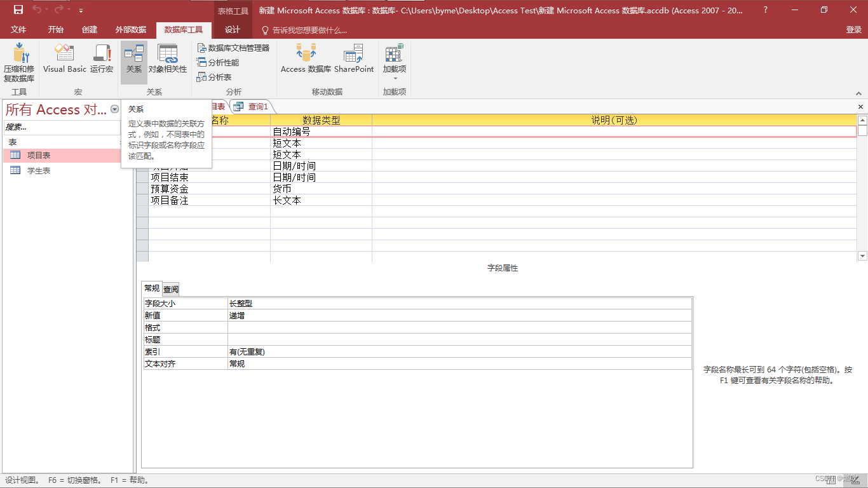Show Object Dependencies (对象相关性)

pyautogui.click(x=168, y=58)
